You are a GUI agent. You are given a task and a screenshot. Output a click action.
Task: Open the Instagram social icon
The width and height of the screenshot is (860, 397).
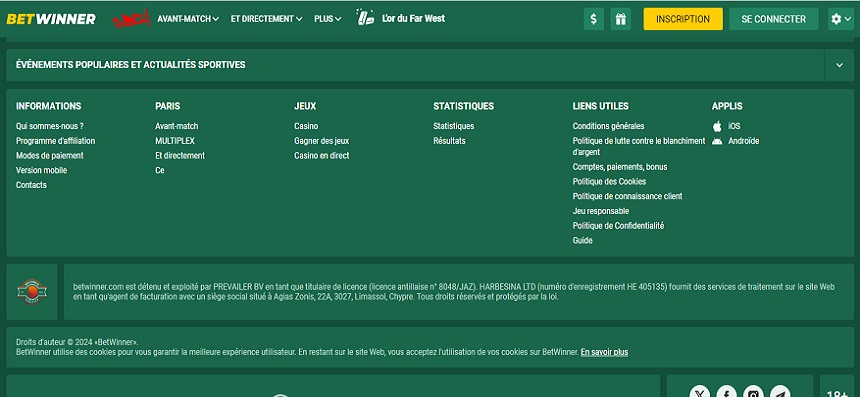click(x=753, y=392)
